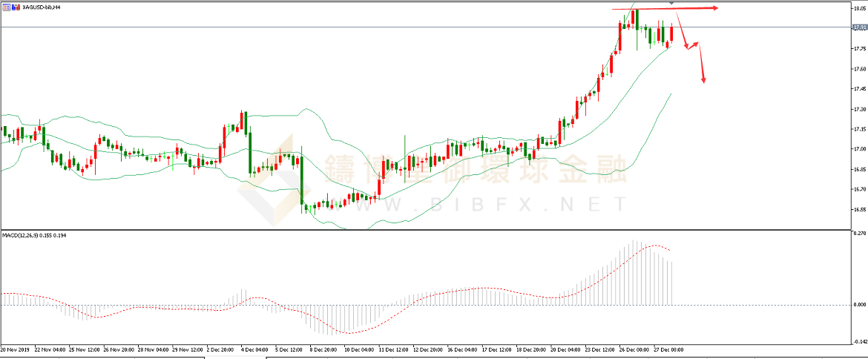Click the 17.00 price scale label
The height and width of the screenshot is (359, 868).
(859, 149)
